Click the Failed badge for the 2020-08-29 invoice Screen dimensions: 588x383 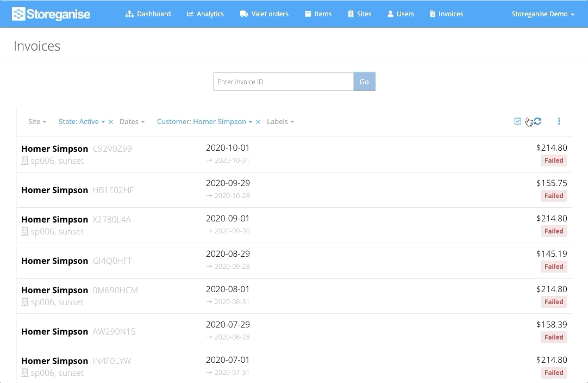[554, 266]
